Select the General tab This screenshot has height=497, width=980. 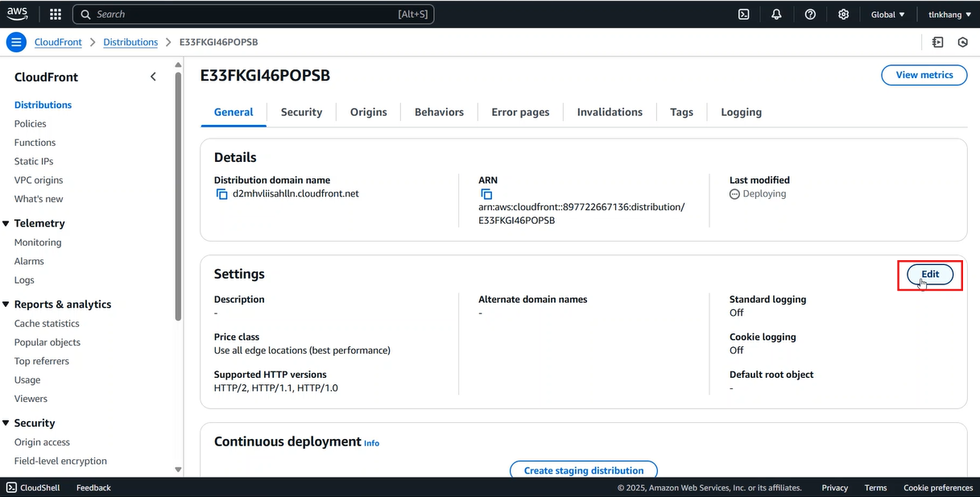234,112
